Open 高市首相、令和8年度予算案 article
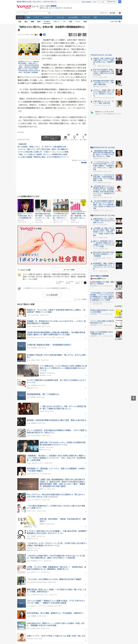Screen dimensions: 138x644 pyautogui.click(x=56, y=420)
